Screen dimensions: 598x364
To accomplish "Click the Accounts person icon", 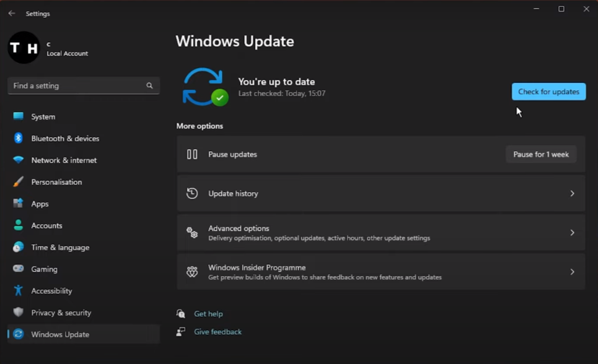I will (x=19, y=225).
